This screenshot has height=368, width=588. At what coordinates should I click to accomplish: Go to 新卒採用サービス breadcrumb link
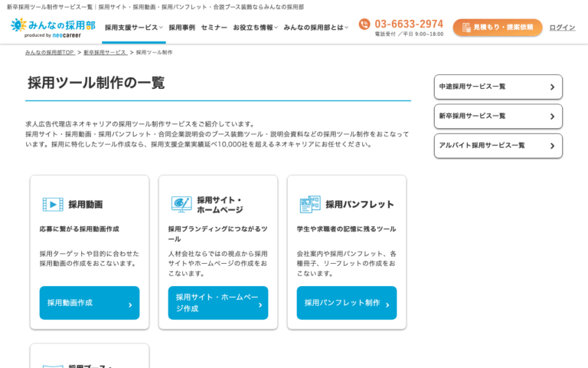106,53
